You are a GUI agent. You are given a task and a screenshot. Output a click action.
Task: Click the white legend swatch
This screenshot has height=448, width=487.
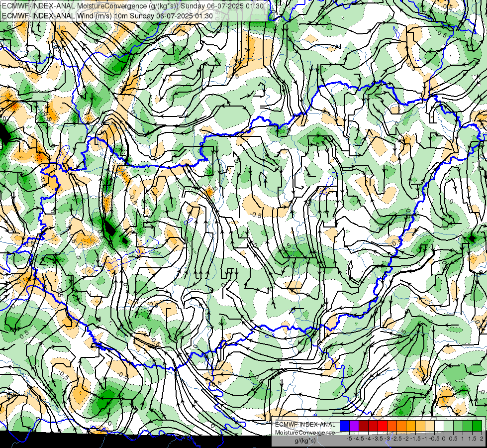(x=439, y=426)
